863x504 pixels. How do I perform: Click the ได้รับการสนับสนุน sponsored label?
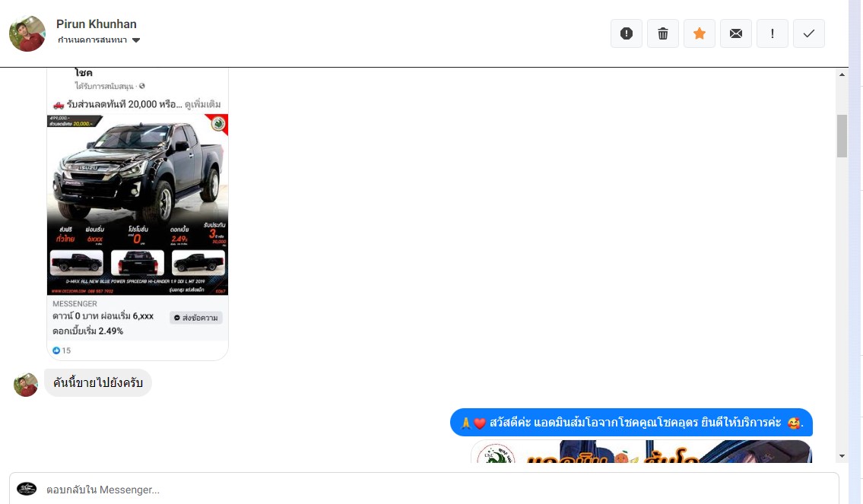click(x=105, y=87)
